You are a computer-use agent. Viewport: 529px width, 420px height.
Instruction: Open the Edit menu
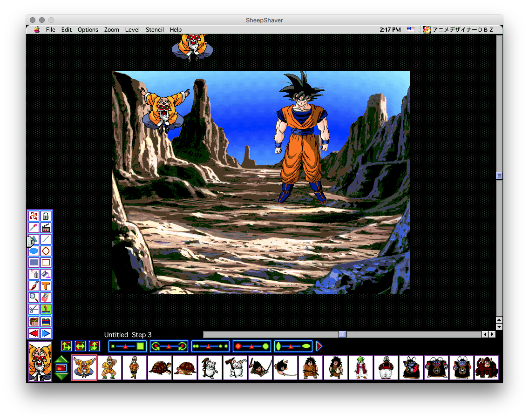(67, 30)
